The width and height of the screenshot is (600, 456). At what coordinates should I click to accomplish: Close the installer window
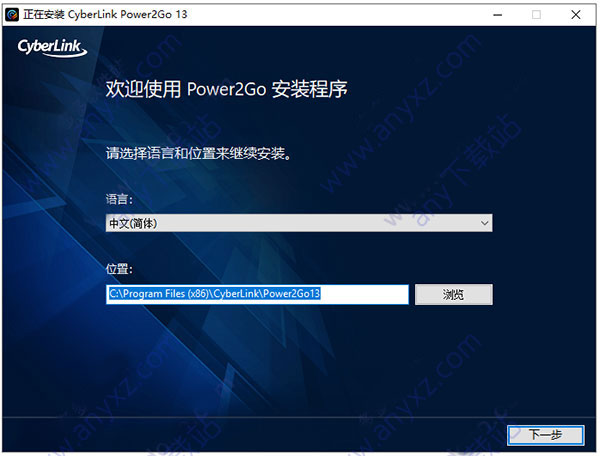click(x=576, y=15)
